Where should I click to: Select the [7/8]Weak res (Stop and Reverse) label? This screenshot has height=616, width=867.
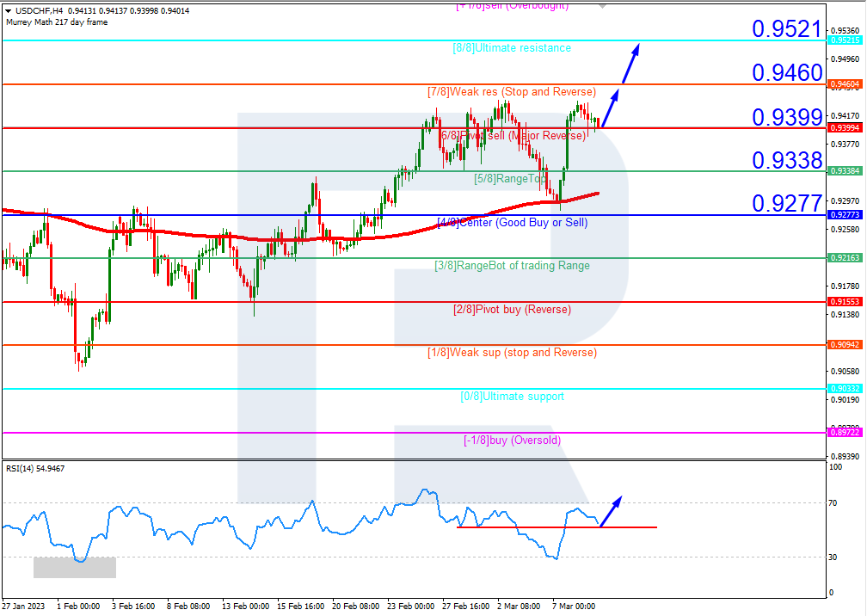(x=512, y=92)
